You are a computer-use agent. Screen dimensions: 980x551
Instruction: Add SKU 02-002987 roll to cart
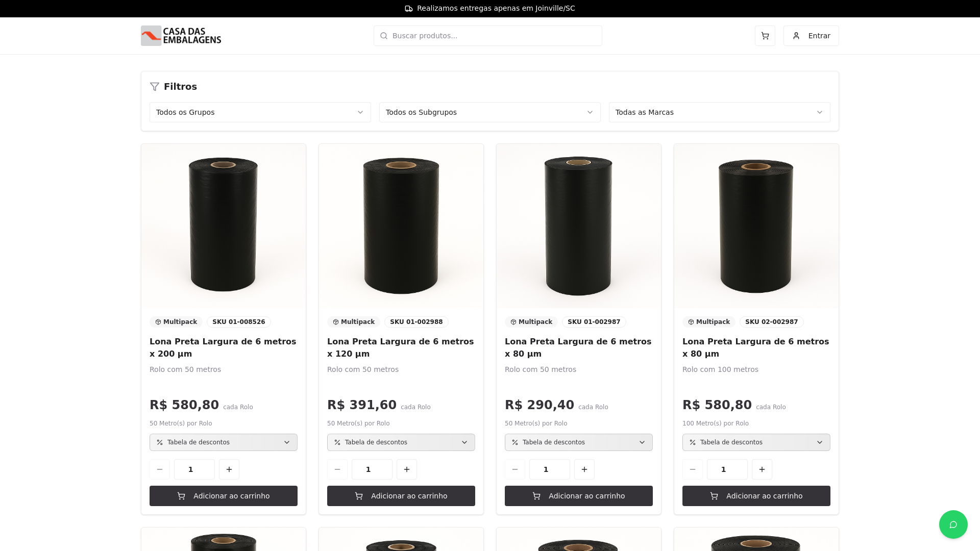(756, 496)
